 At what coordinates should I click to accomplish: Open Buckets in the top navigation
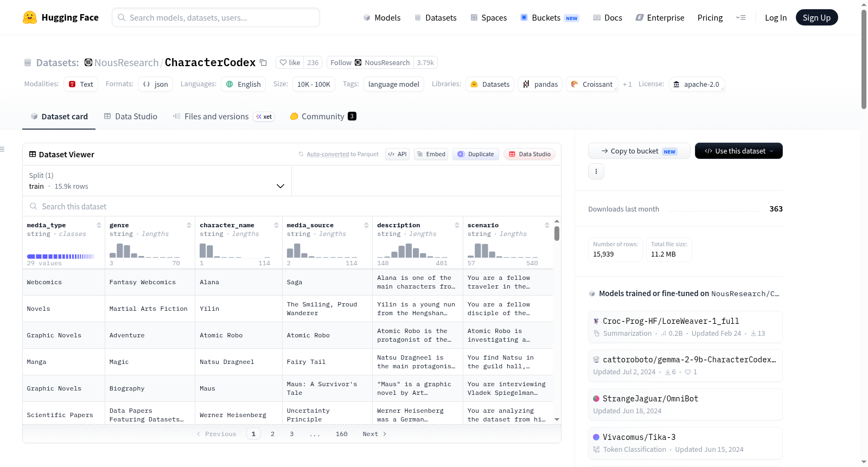click(550, 17)
